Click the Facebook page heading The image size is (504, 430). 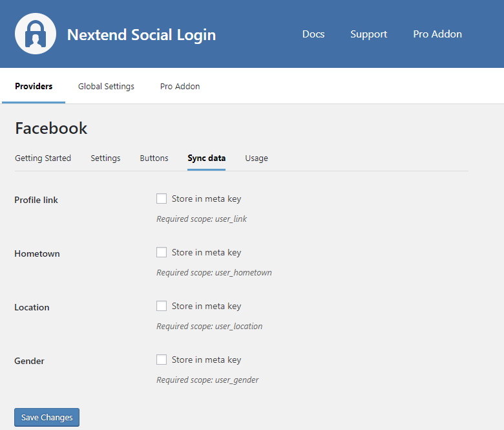point(51,128)
